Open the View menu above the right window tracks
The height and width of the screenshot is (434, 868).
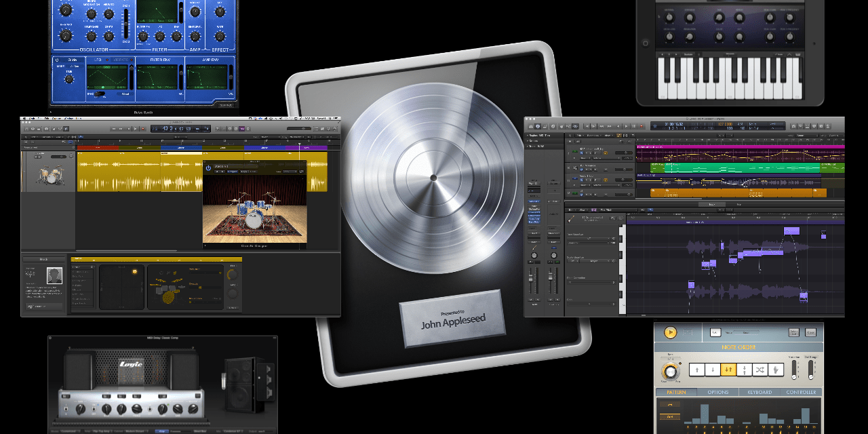pyautogui.click(x=608, y=135)
